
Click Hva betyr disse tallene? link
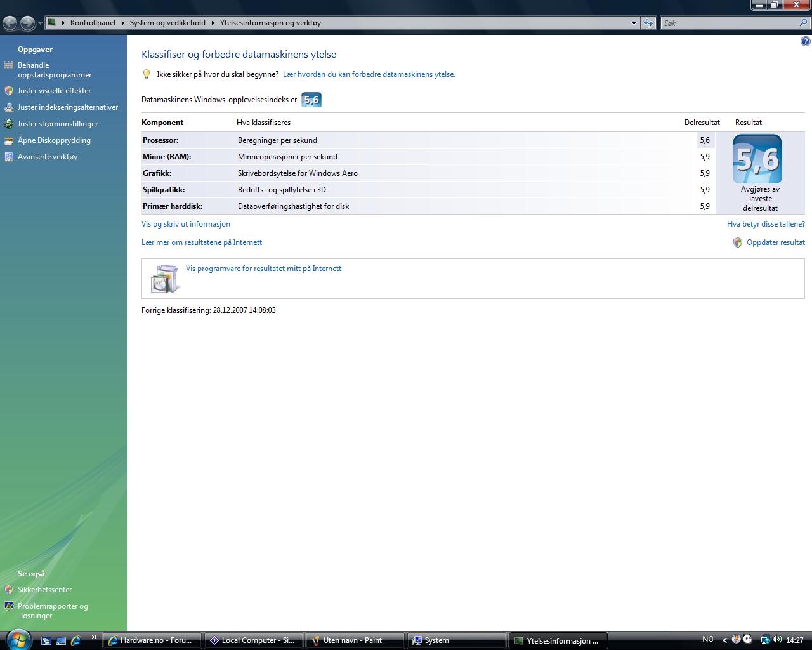coord(766,224)
